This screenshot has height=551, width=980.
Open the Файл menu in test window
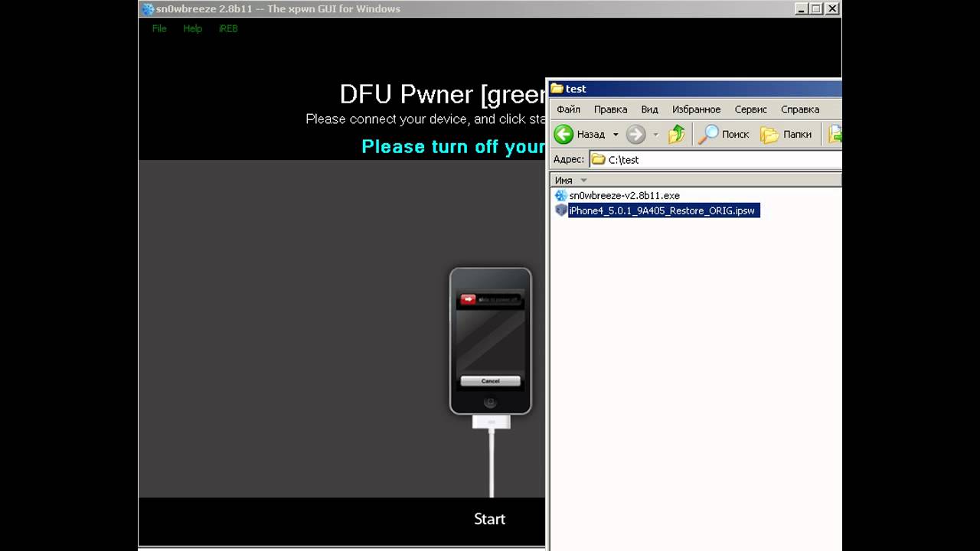(x=568, y=109)
